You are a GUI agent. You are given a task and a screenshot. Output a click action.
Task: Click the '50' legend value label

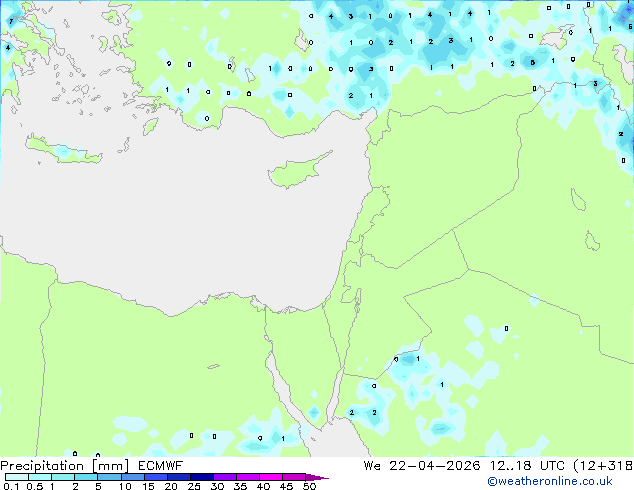click(x=309, y=486)
